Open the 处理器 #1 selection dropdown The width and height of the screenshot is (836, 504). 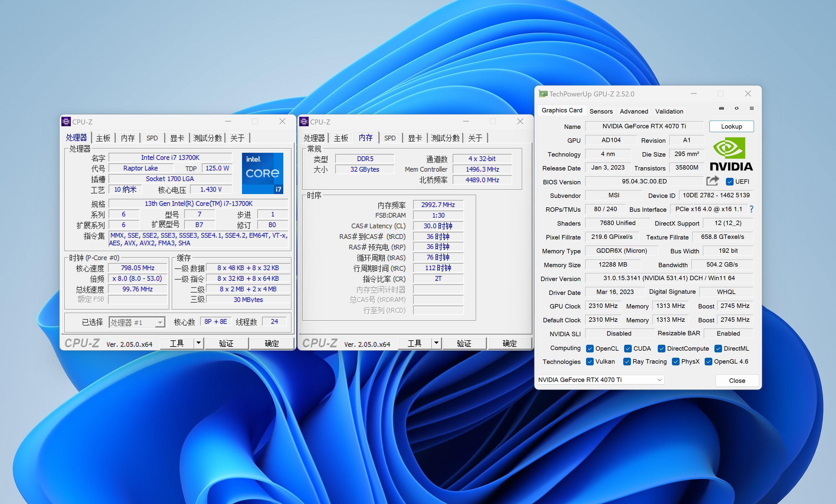pyautogui.click(x=137, y=322)
